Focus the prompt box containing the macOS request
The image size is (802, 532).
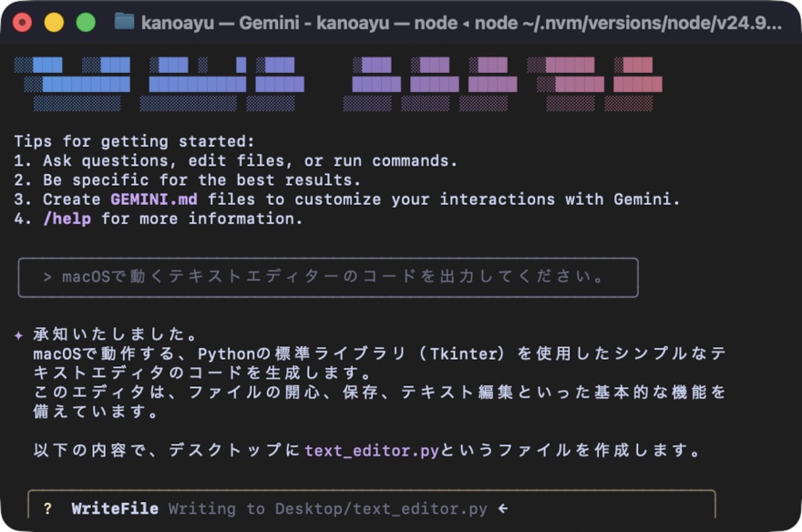[328, 277]
